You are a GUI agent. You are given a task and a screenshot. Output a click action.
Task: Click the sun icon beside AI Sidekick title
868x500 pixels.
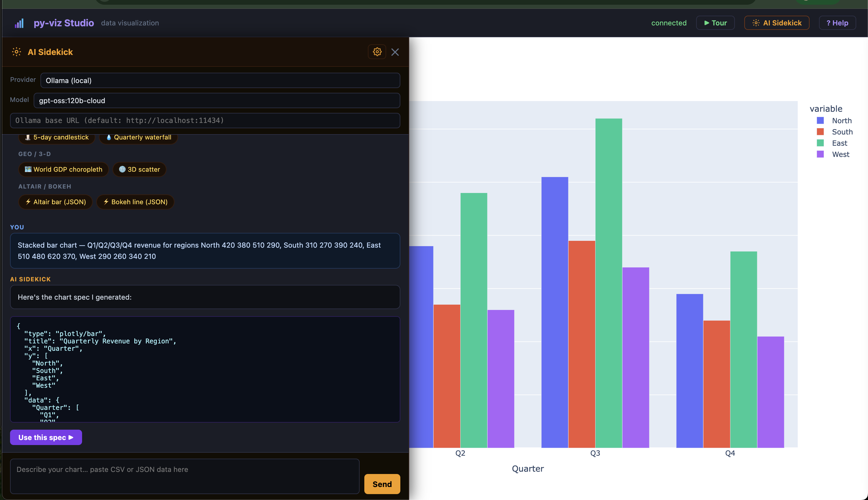tap(17, 52)
